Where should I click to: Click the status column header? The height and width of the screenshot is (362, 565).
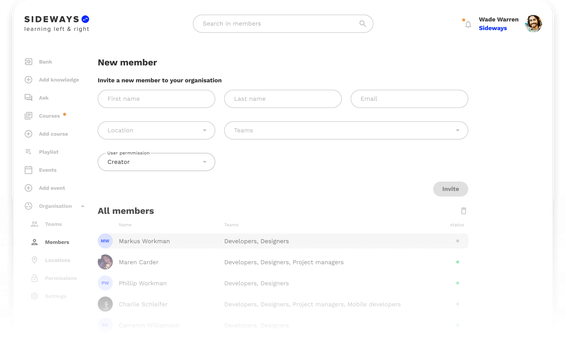point(457,225)
